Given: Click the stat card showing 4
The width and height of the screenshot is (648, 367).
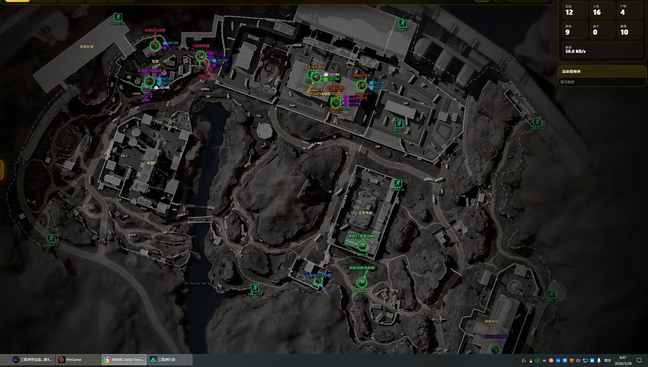Looking at the screenshot, I should [x=630, y=10].
